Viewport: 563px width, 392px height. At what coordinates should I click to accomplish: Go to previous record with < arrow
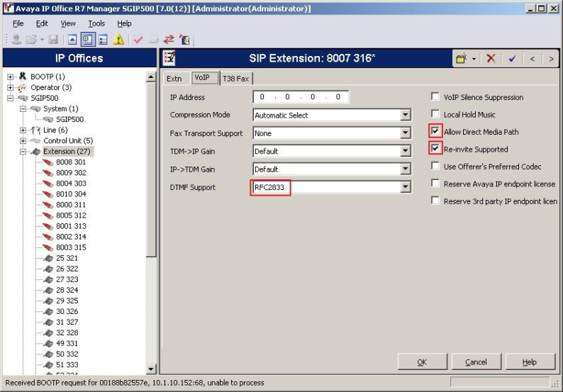coord(532,58)
